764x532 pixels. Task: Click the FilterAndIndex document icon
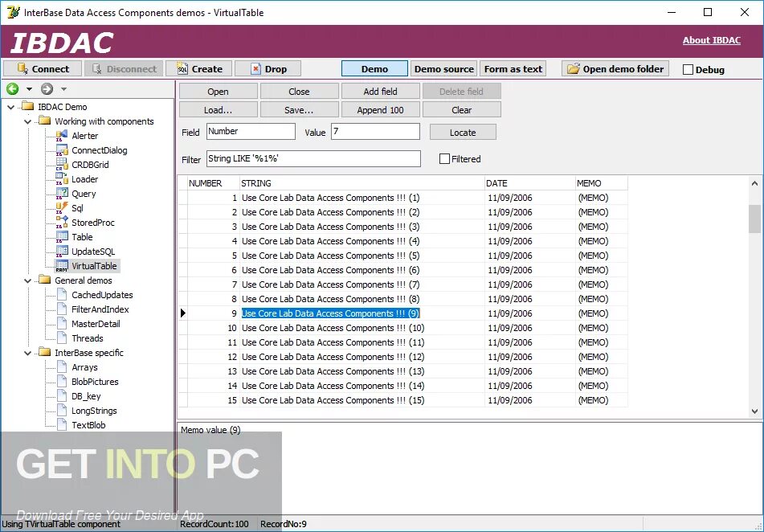(x=62, y=309)
